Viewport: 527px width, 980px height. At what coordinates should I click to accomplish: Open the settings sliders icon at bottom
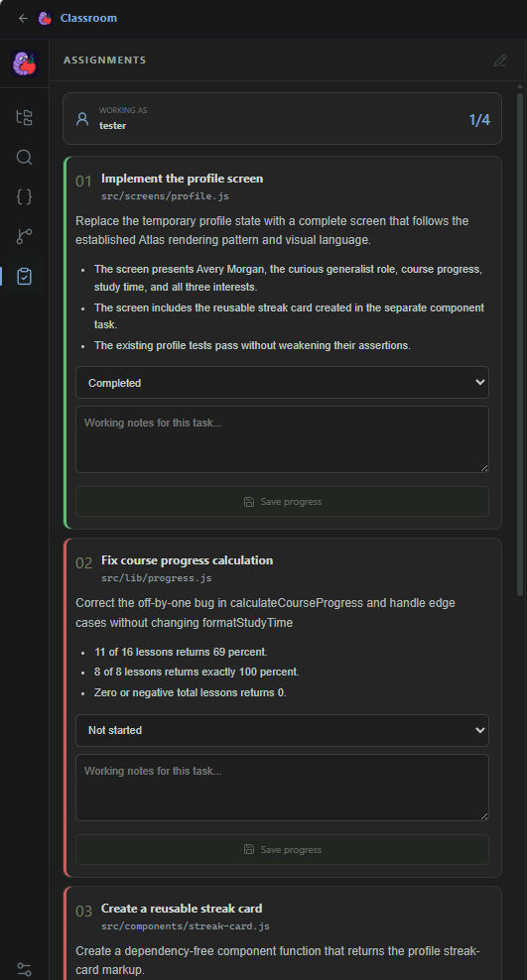point(25,969)
